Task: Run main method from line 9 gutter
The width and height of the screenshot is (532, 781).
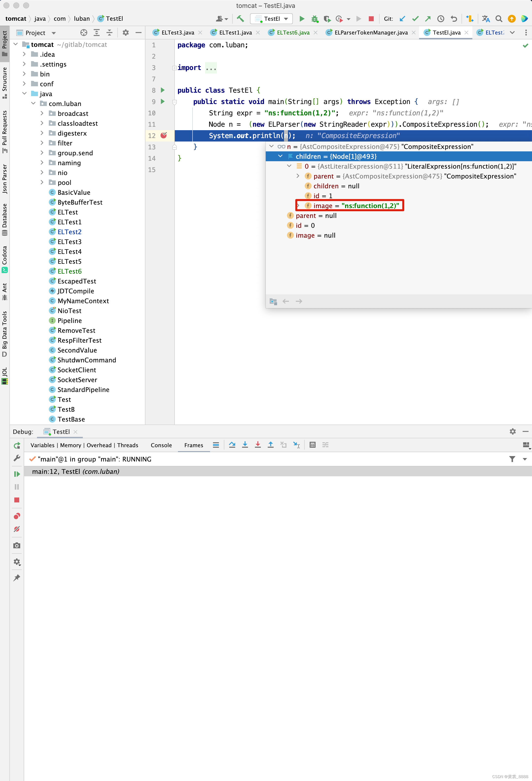Action: click(163, 101)
